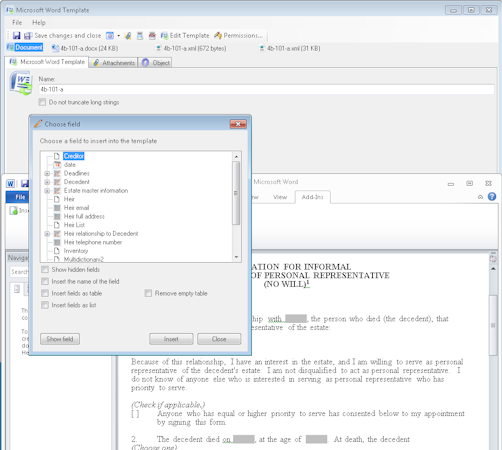This screenshot has height=450, width=502.
Task: Collapse Word ribbon with the caret icon
Action: tap(480, 197)
